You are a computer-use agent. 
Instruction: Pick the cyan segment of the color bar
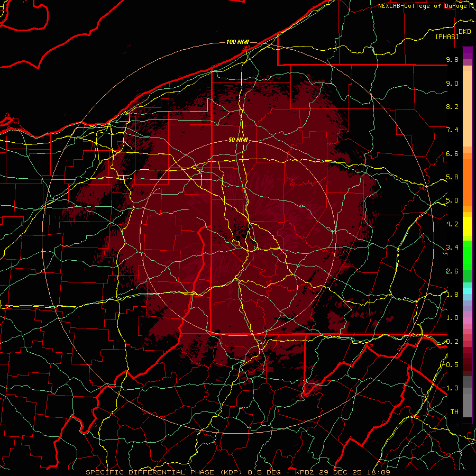point(467,291)
